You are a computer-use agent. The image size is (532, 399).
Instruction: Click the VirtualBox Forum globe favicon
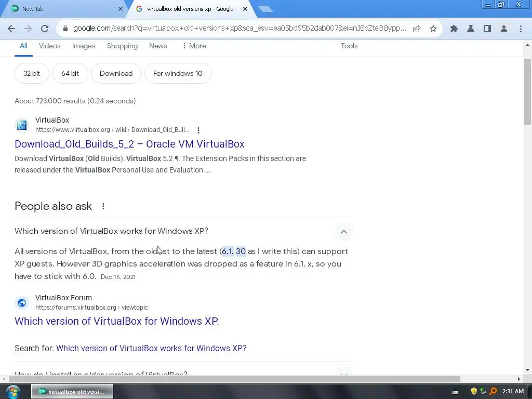22,303
